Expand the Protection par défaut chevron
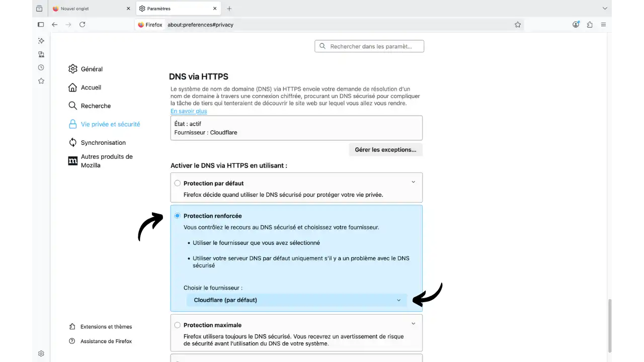 tap(413, 182)
